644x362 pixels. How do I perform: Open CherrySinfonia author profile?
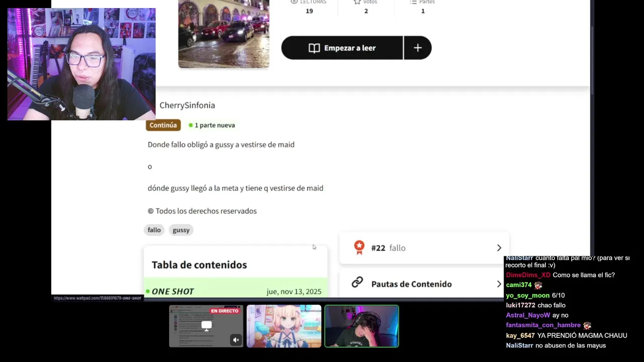(187, 105)
